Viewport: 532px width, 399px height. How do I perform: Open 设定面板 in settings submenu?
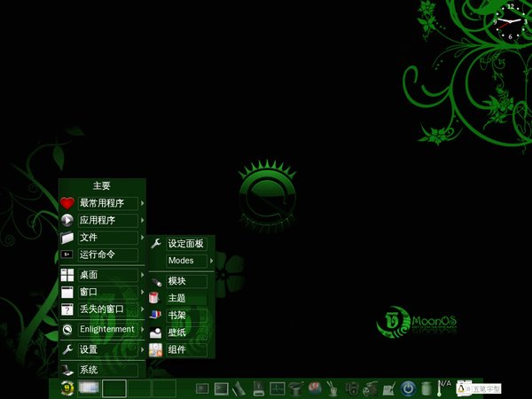pos(185,244)
